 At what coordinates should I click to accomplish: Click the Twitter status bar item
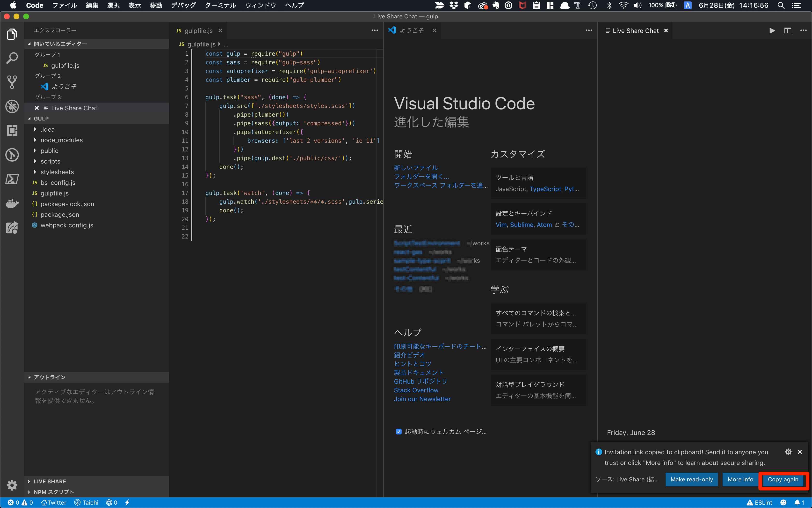coord(53,503)
